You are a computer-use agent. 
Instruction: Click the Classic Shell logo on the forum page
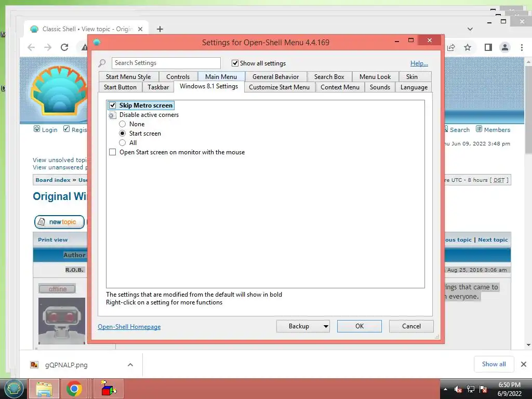[59, 90]
